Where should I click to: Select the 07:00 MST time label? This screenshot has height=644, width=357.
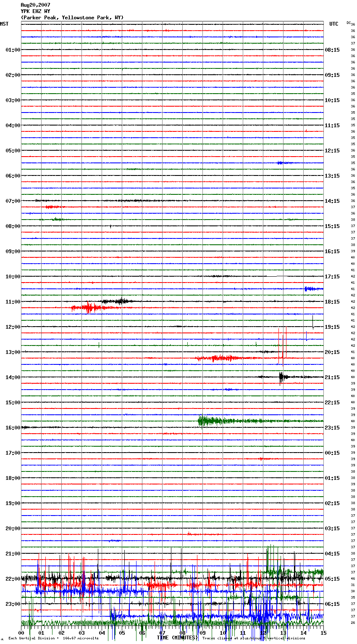point(13,201)
